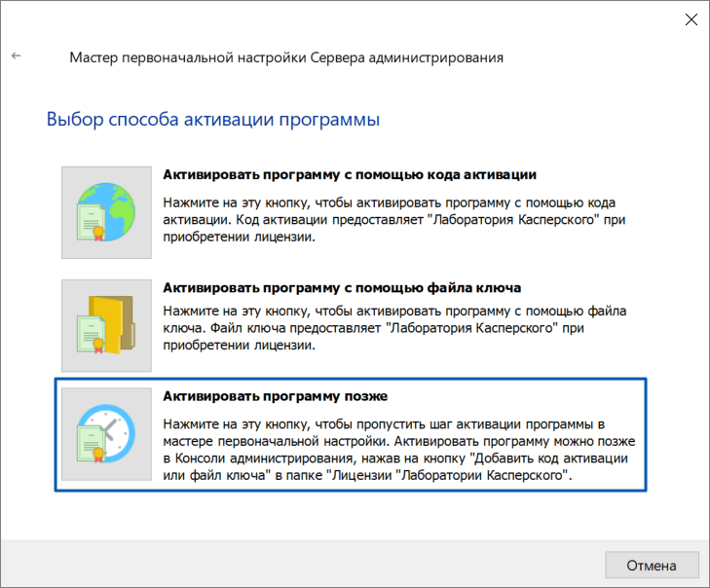
Task: Click the globe activation code icon
Action: [x=106, y=212]
